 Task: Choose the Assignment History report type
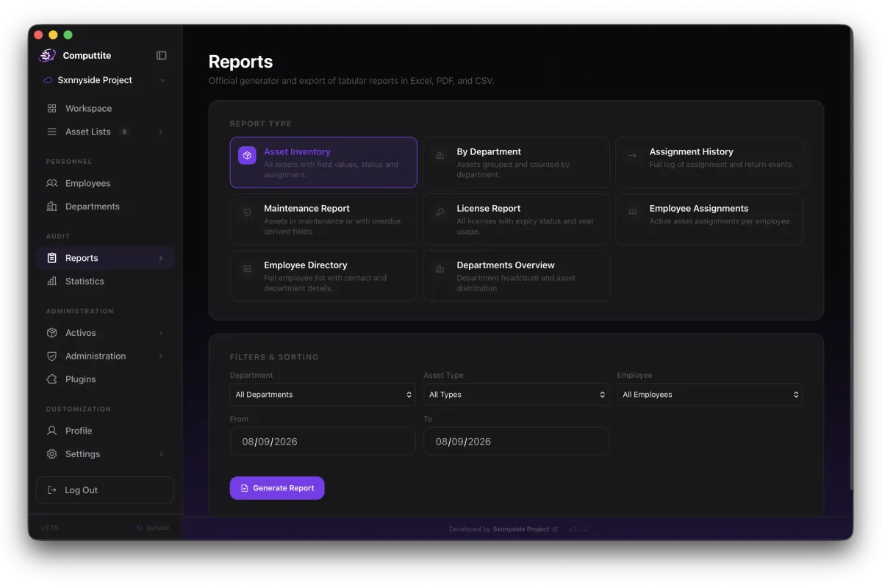tap(709, 162)
